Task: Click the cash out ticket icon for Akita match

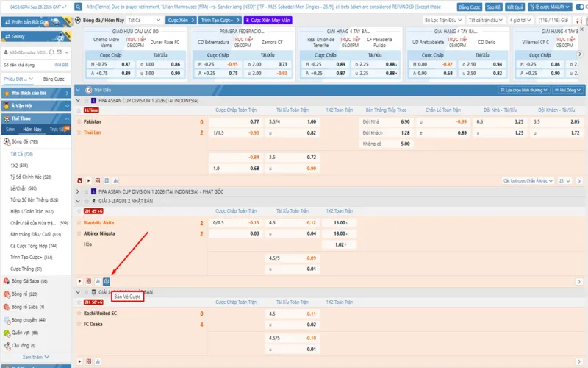Action: [107, 281]
